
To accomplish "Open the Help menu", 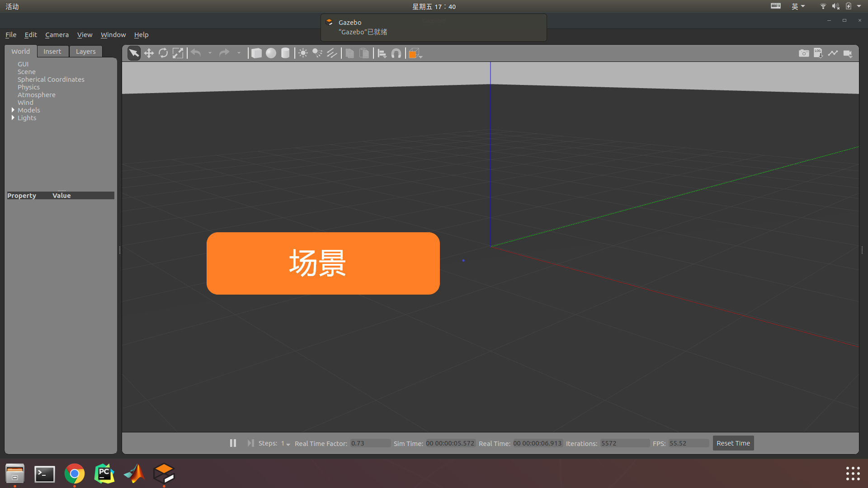I will (141, 35).
